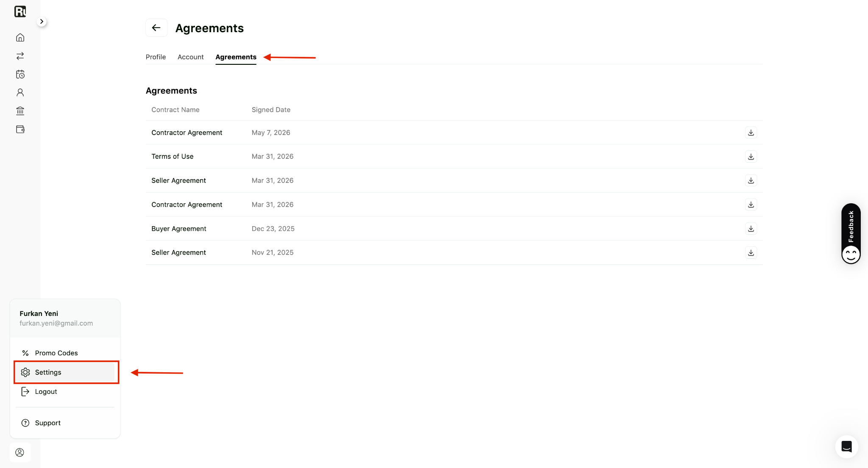Go back using the left arrow button
The image size is (868, 468).
tap(156, 28)
